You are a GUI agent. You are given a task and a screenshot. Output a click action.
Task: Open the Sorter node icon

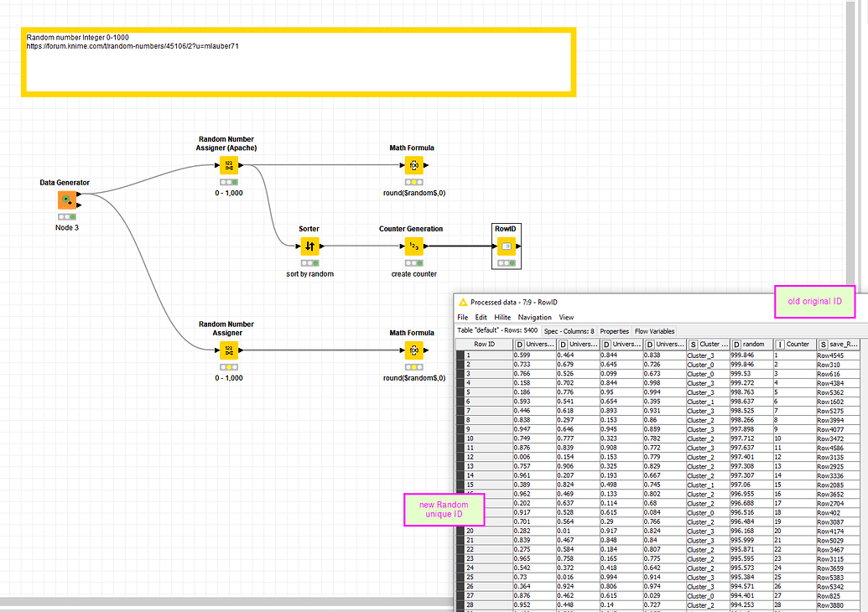coord(309,246)
